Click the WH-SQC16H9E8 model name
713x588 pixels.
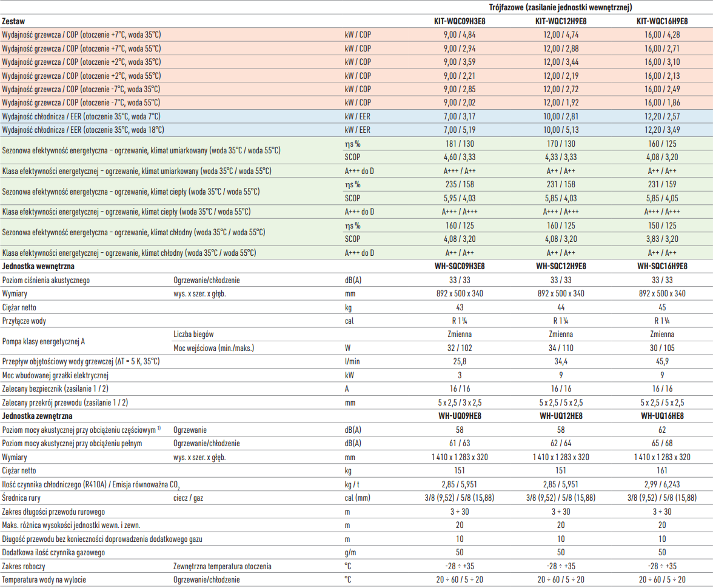pos(662,266)
